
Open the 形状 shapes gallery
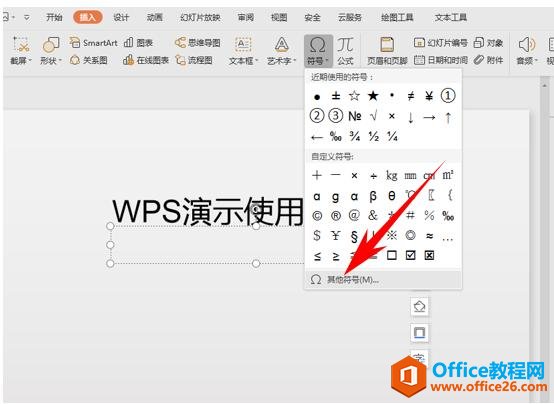click(51, 51)
